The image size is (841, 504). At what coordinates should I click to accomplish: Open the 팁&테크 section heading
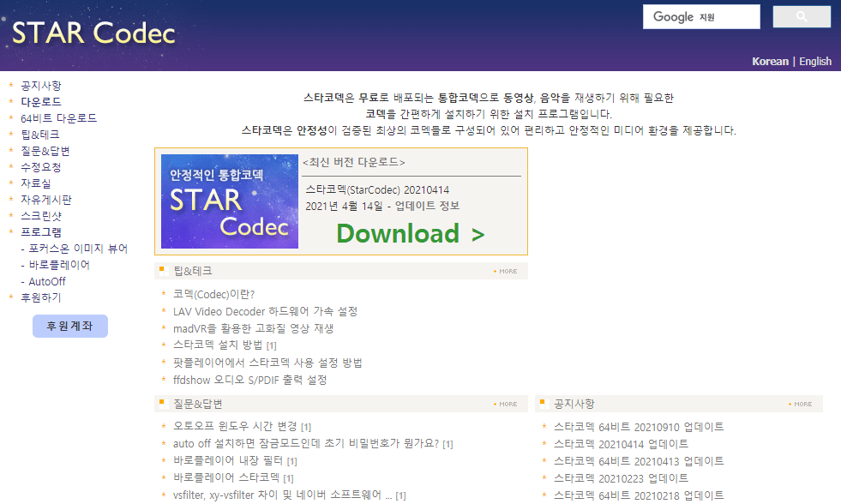click(193, 272)
